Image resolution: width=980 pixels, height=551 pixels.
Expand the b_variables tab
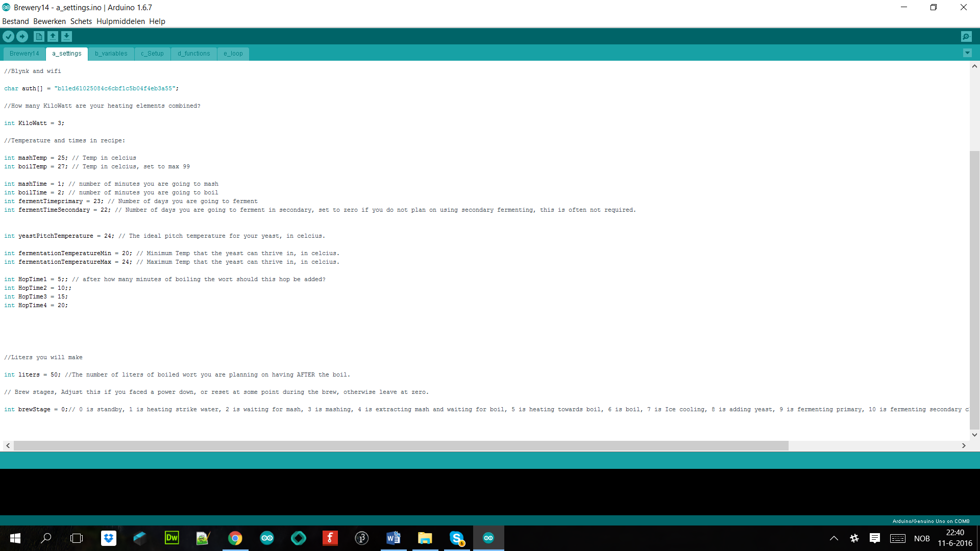(110, 53)
